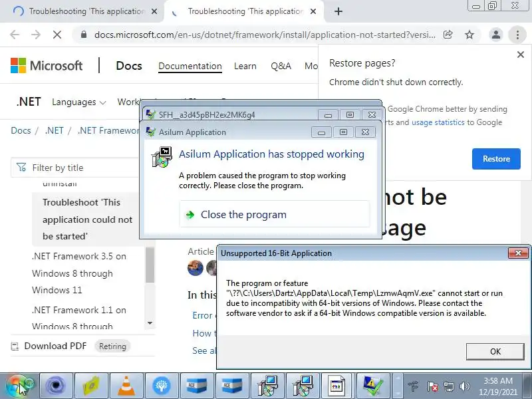Open a new Chrome tab

(x=338, y=11)
